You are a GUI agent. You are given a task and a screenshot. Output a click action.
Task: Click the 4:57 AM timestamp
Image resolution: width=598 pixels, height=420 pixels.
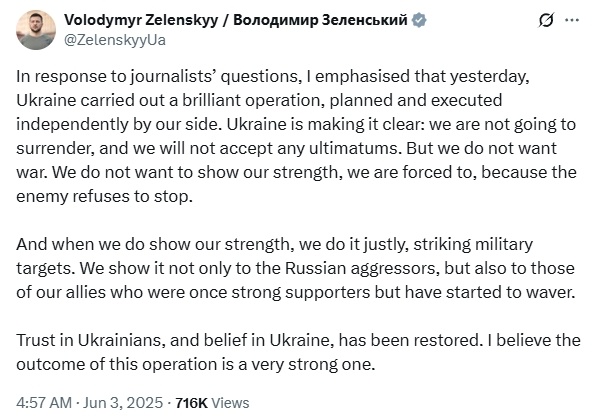[x=44, y=403]
